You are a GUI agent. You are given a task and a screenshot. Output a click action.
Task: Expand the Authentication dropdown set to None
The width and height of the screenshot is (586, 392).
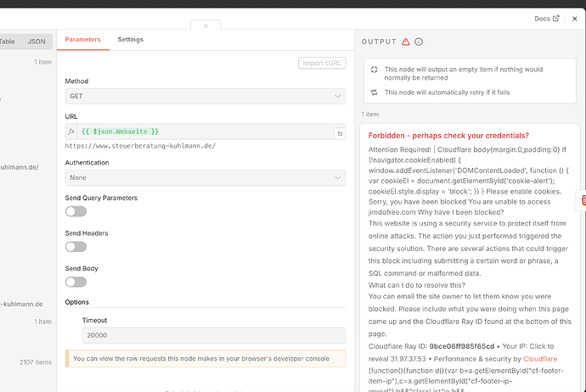click(x=205, y=178)
